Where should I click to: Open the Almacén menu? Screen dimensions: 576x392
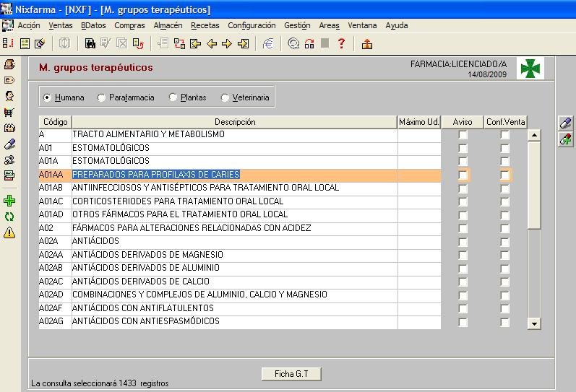tap(168, 25)
